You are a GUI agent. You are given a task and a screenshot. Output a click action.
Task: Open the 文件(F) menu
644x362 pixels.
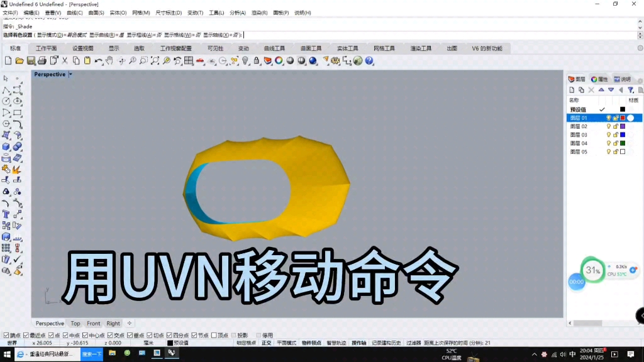[10, 13]
